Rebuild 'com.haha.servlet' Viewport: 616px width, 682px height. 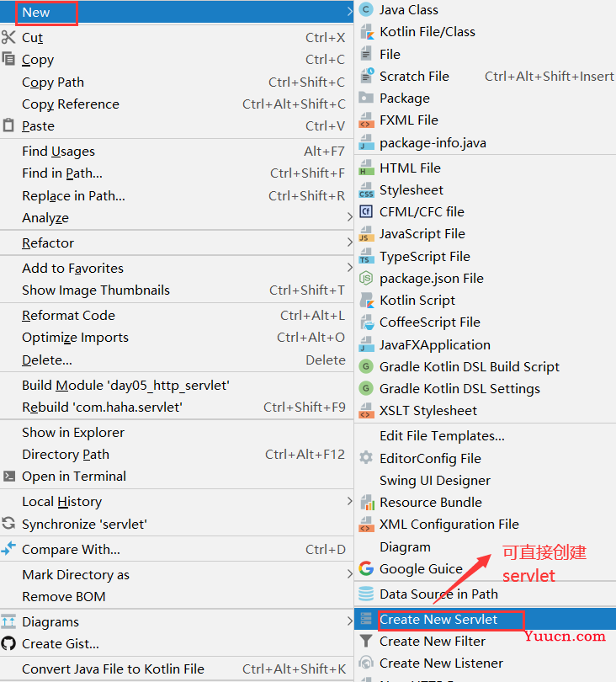pos(177,408)
